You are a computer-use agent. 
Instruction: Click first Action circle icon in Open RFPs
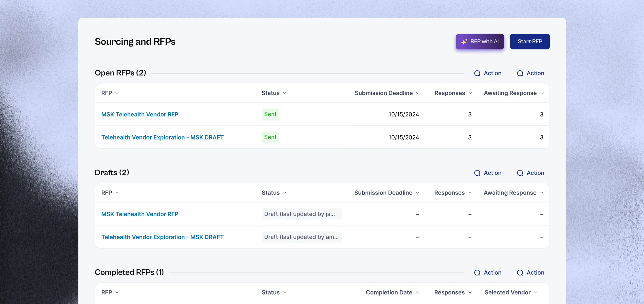tap(477, 73)
